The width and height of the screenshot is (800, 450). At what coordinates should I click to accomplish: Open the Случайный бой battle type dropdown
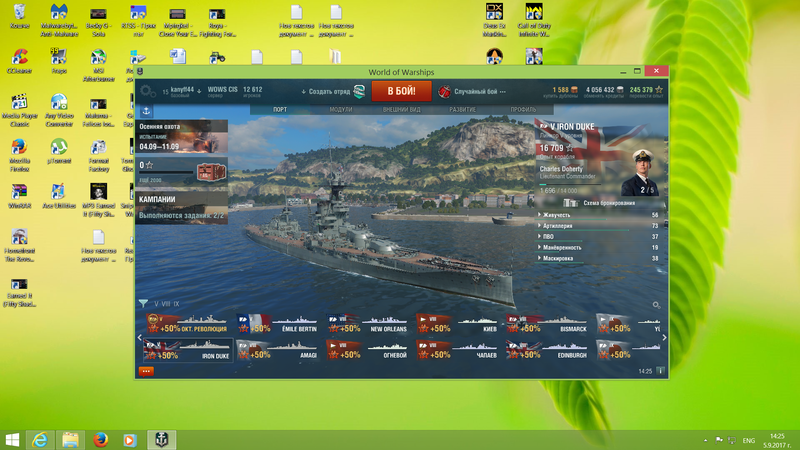(x=480, y=92)
